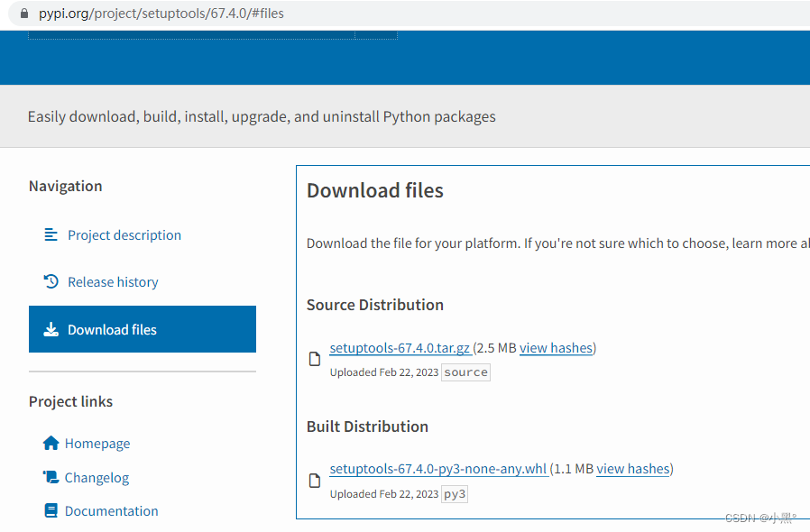Click the Project links heading
Screen dimensions: 810x532
pyautogui.click(x=70, y=401)
